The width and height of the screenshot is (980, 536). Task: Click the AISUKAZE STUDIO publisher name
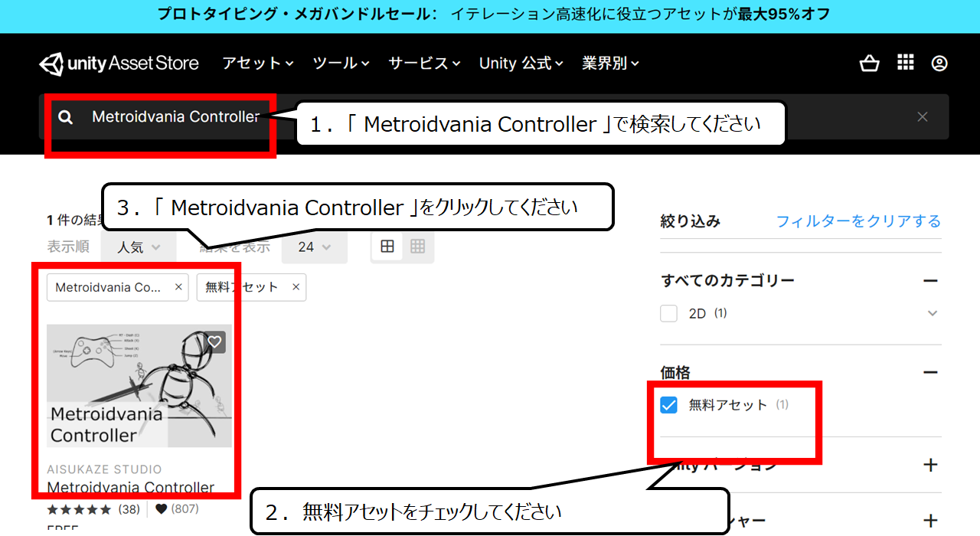[x=104, y=469]
